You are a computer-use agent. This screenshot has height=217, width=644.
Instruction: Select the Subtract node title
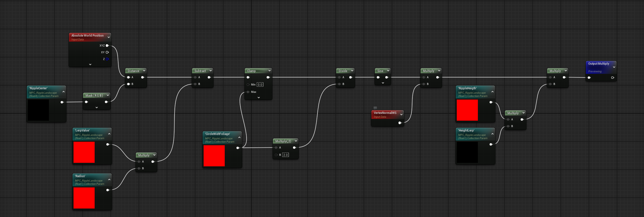pos(200,71)
